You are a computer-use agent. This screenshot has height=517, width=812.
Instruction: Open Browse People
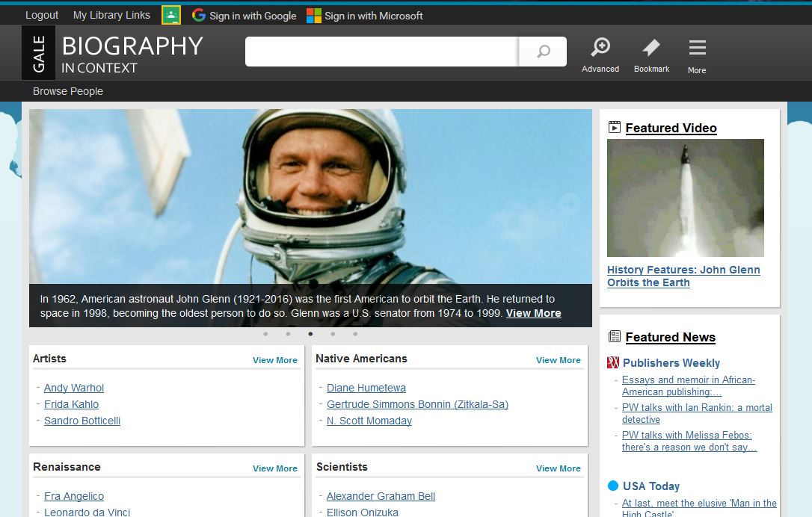point(68,91)
